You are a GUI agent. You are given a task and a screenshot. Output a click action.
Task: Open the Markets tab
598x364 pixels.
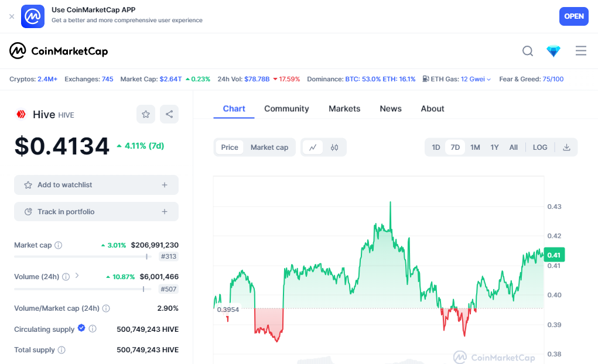(344, 109)
